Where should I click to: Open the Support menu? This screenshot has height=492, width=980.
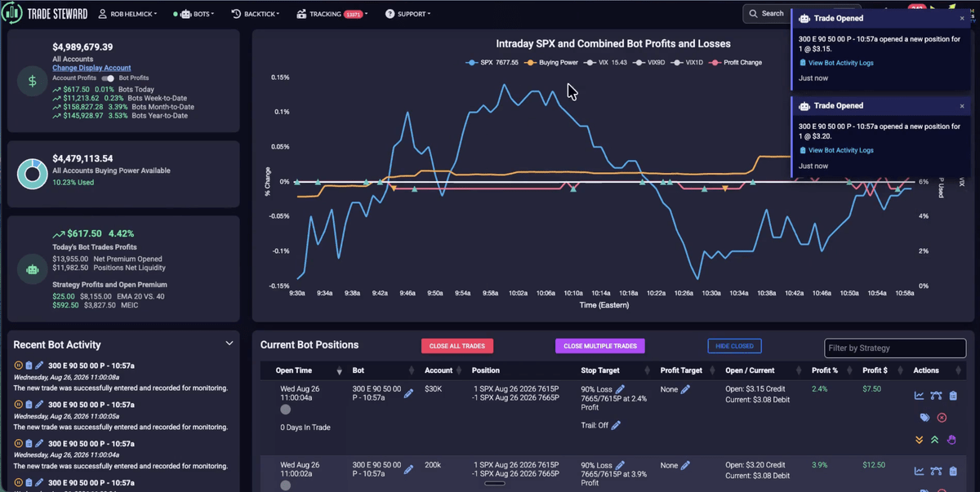tap(408, 14)
